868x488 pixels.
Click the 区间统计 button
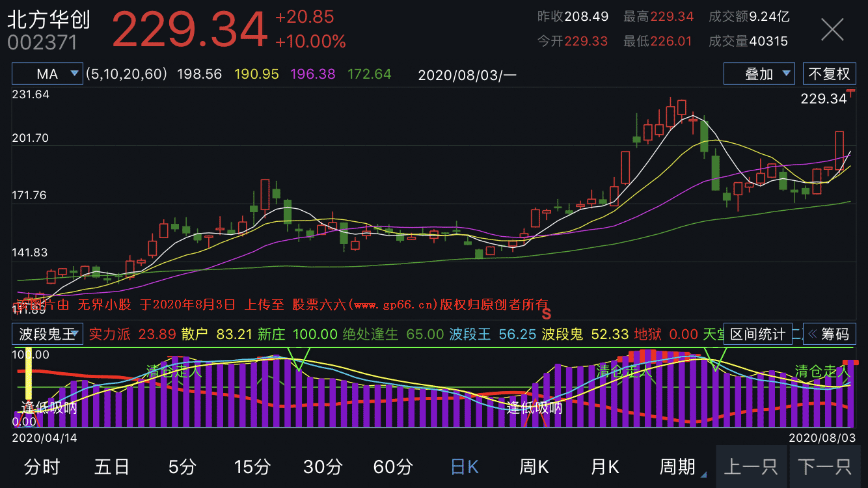[x=757, y=334]
